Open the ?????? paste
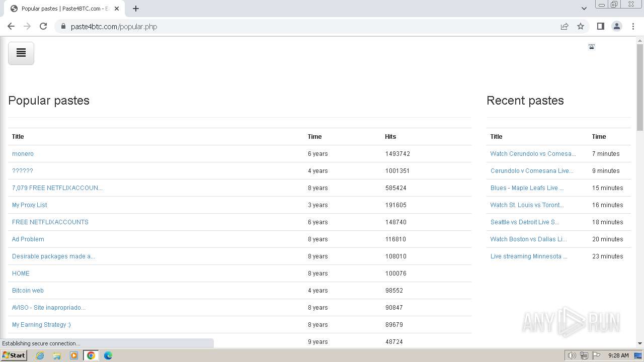This screenshot has width=644, height=362. 23,171
